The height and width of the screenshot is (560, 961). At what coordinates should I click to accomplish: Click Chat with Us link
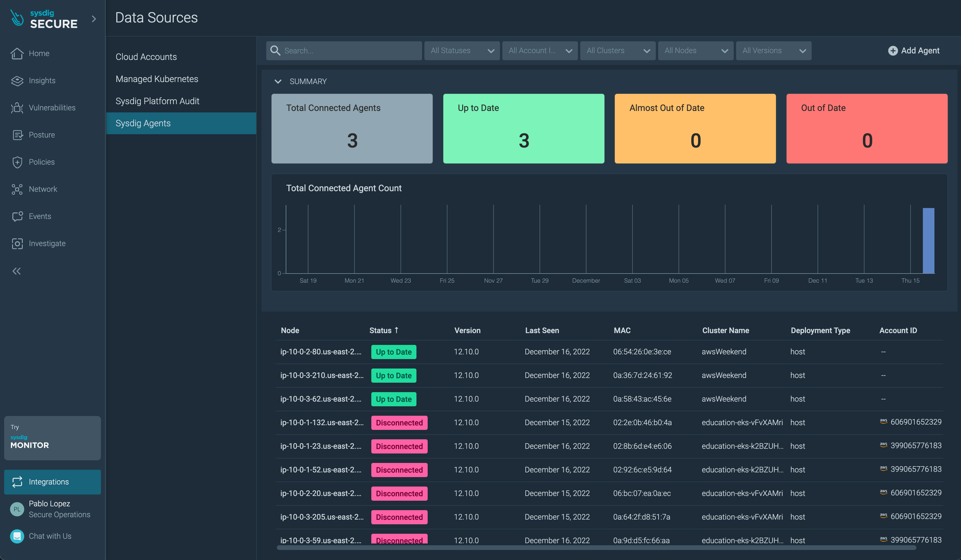click(50, 536)
